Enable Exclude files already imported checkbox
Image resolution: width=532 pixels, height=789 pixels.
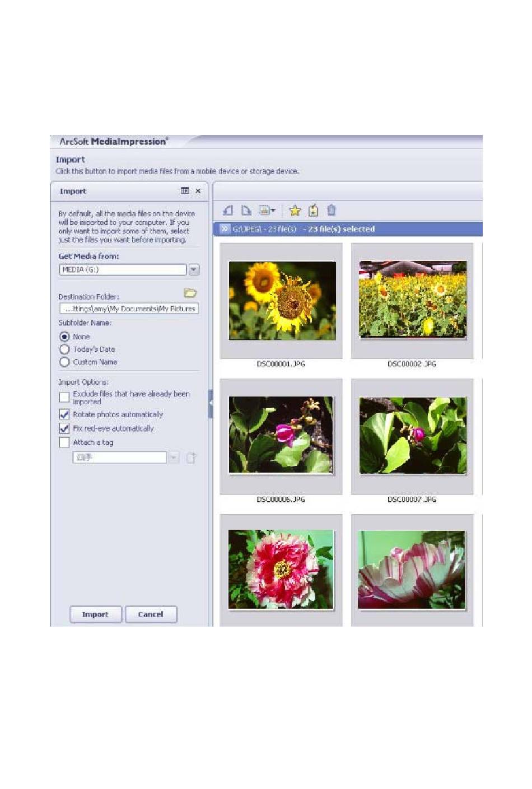[64, 398]
